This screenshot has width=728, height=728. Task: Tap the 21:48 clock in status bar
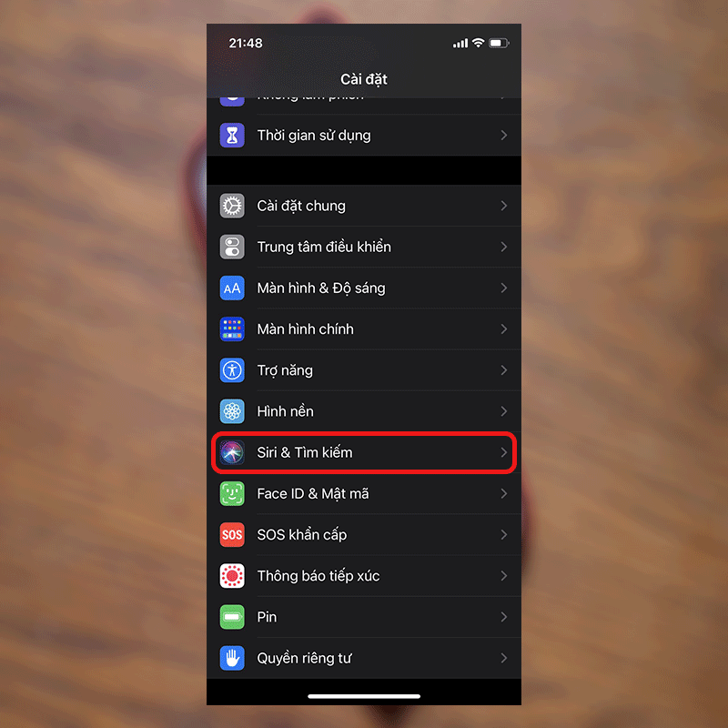[x=246, y=43]
